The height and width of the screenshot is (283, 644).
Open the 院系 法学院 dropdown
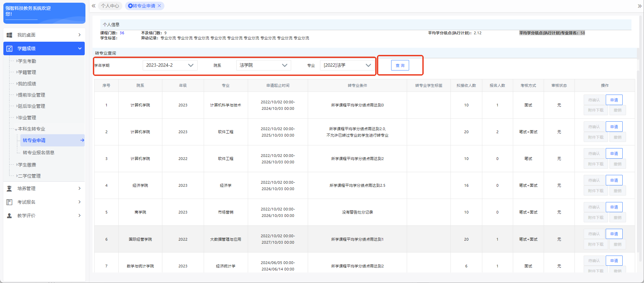(x=263, y=65)
